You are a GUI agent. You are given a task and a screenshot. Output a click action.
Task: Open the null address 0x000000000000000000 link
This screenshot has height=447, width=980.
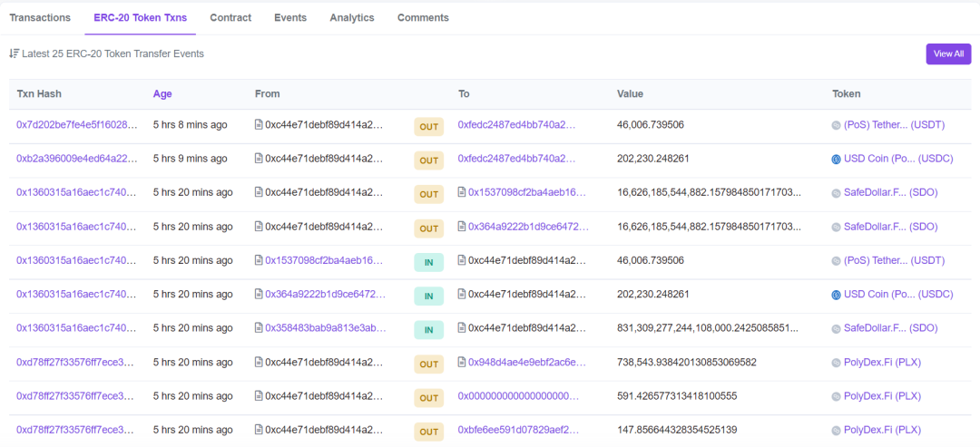click(x=518, y=396)
